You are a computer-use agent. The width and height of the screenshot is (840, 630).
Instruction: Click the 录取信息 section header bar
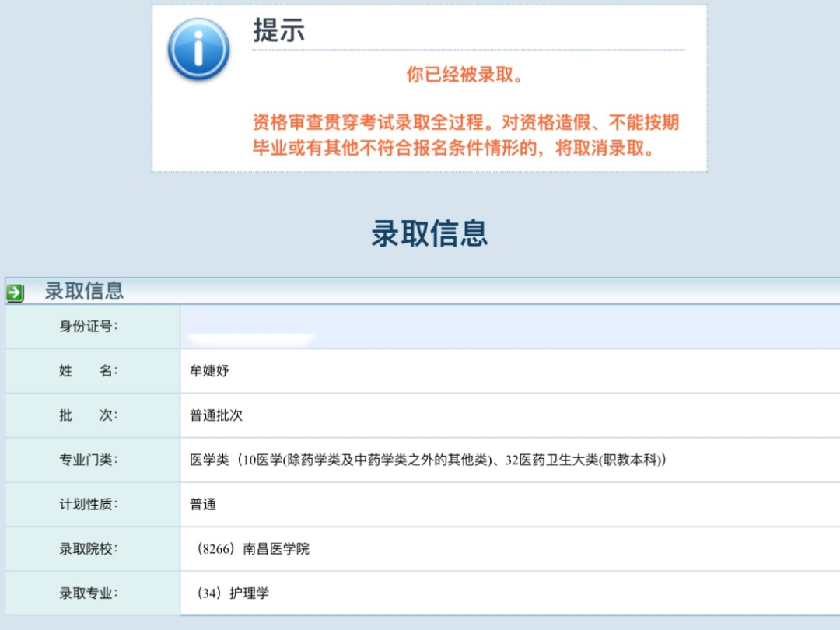point(422,291)
